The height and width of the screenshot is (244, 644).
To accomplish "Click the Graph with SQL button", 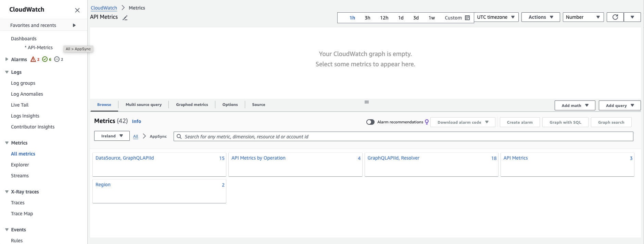I will pos(565,122).
